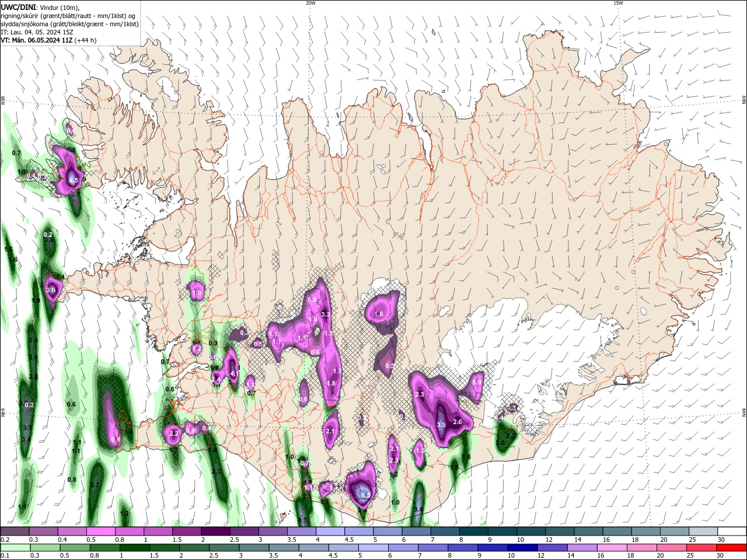
Task: Click the '(+44 h)' forecast offset
Action: (85, 40)
